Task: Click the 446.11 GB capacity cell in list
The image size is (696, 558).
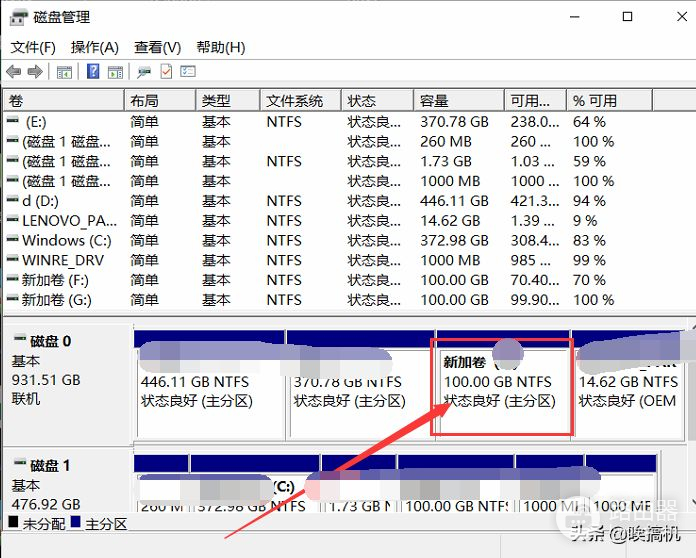Action: [x=455, y=201]
